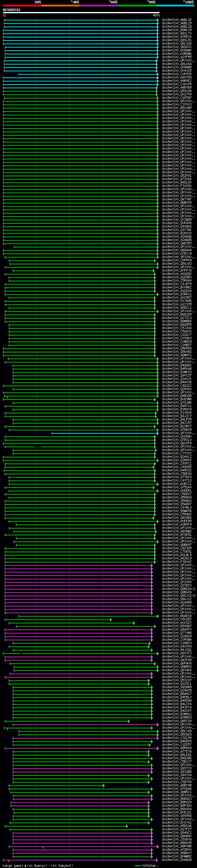Click the label UniRef100_A2YF55
This screenshot has width=197, height=868.
[177, 57]
